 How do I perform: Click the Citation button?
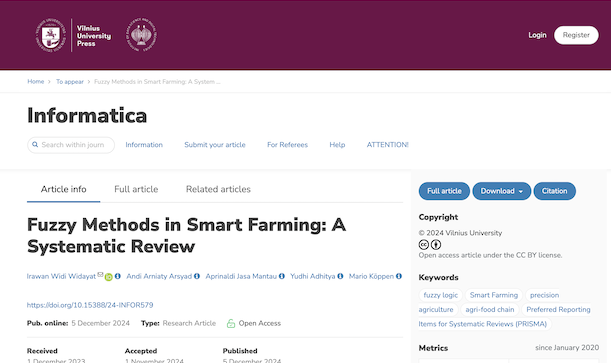tap(554, 191)
